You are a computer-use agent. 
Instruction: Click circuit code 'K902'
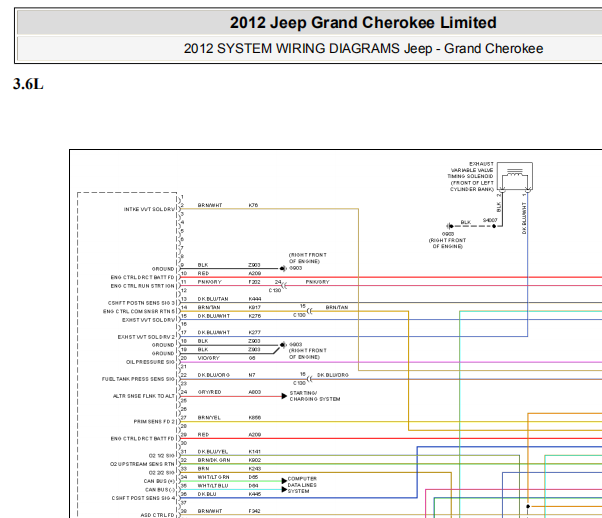pyautogui.click(x=255, y=460)
